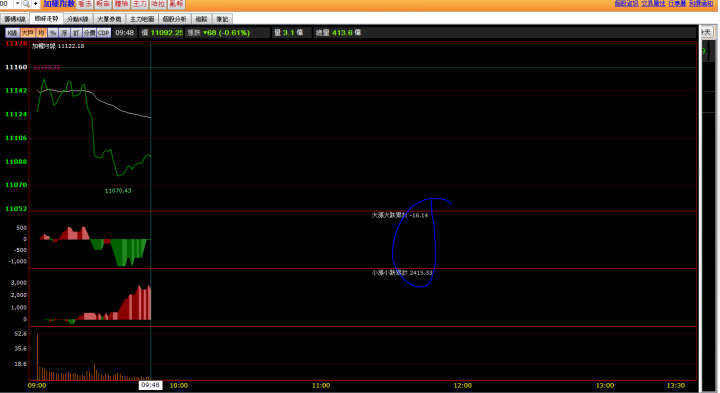Toggle the 均 average line button
This screenshot has height=393, width=720.
(x=41, y=33)
